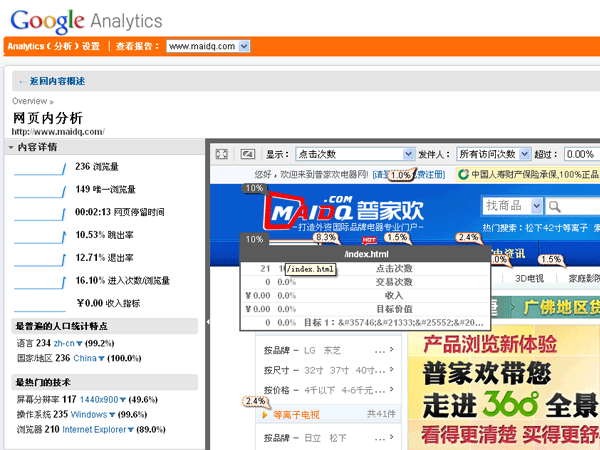Open the 点击次数 display dropdown

pos(355,154)
